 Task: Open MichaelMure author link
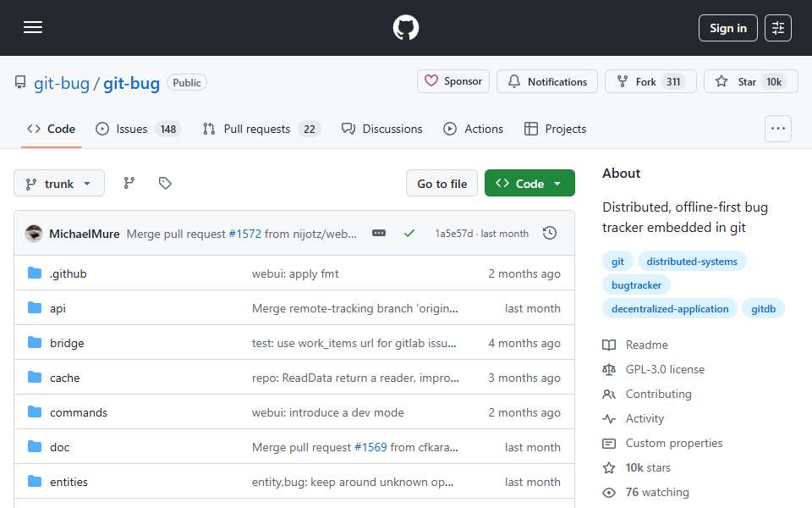point(85,234)
